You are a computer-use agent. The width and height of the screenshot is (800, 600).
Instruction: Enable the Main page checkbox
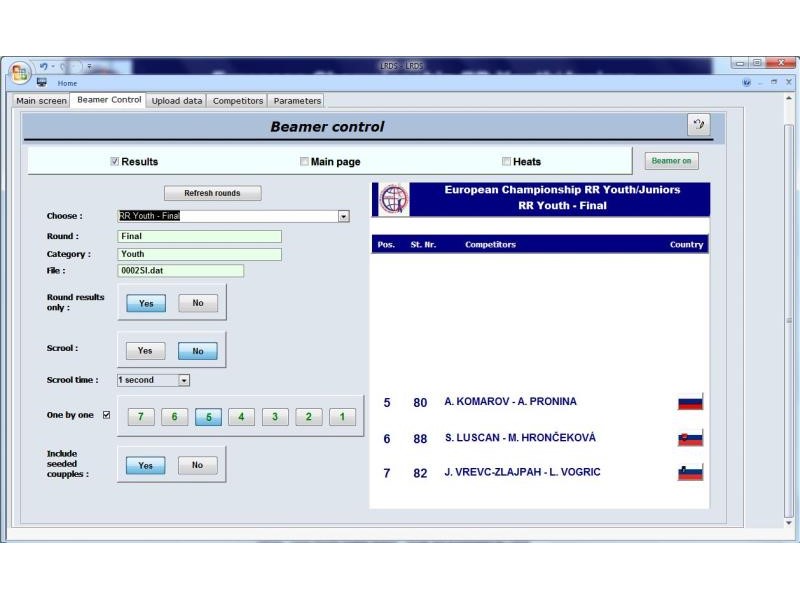click(305, 161)
